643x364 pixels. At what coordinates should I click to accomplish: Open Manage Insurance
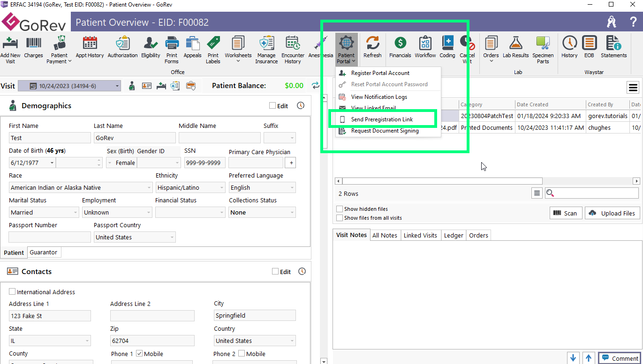[x=266, y=49]
